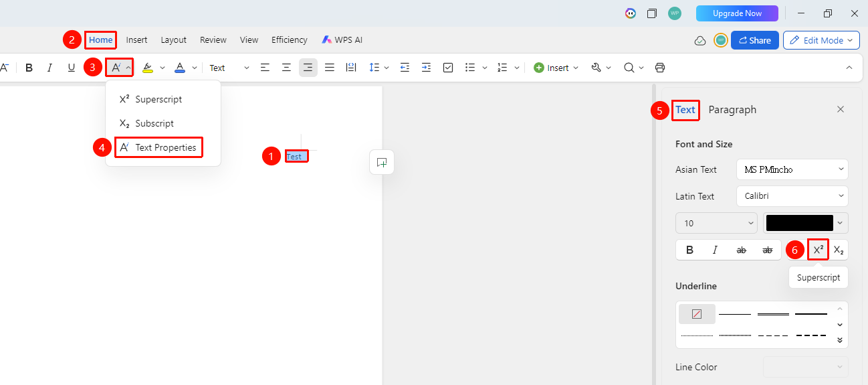
Task: Toggle bold in the Text panel
Action: tap(689, 250)
